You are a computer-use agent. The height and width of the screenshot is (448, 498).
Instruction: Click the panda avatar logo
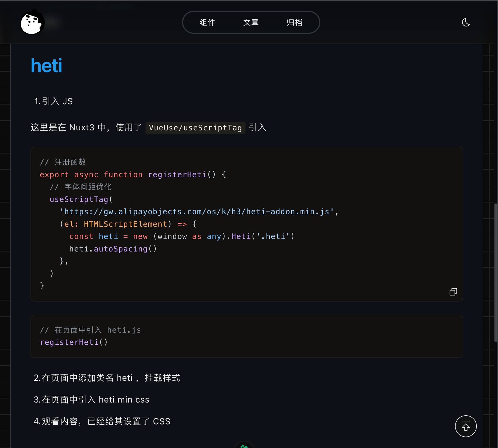(32, 22)
